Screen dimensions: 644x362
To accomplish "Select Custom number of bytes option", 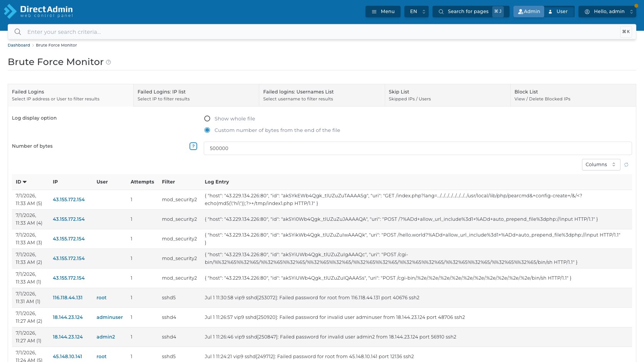I will 207,130.
